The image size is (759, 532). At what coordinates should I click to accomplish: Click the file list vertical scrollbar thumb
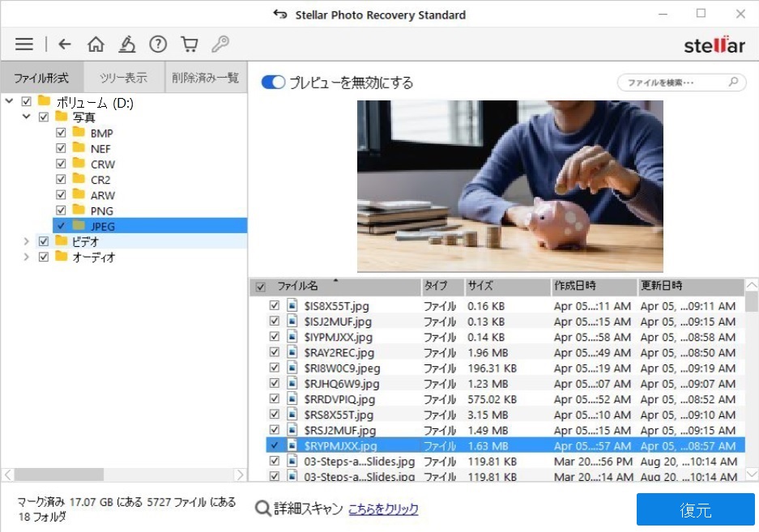[751, 301]
